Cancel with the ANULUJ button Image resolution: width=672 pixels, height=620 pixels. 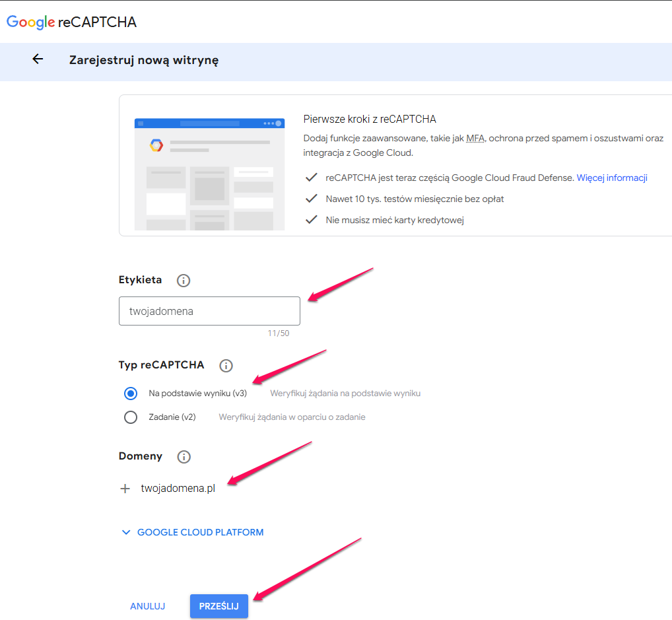[147, 606]
